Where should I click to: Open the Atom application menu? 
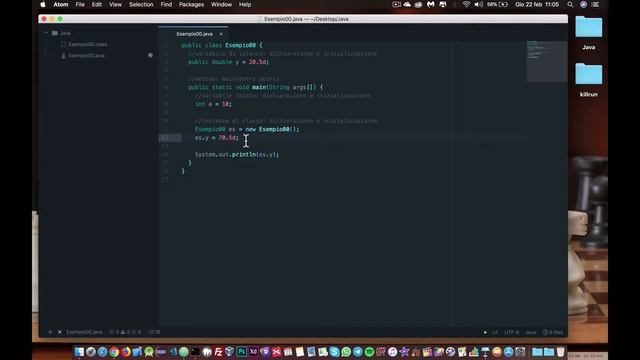61,4
